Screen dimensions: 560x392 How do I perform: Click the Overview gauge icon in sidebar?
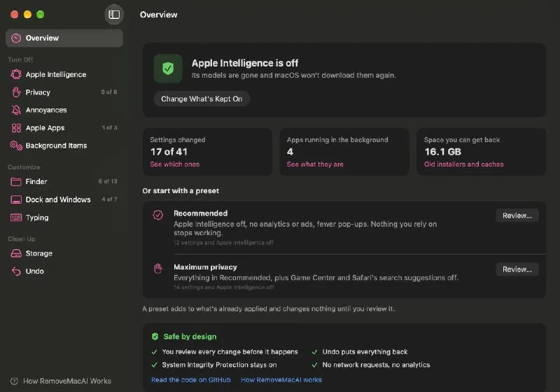click(x=16, y=38)
